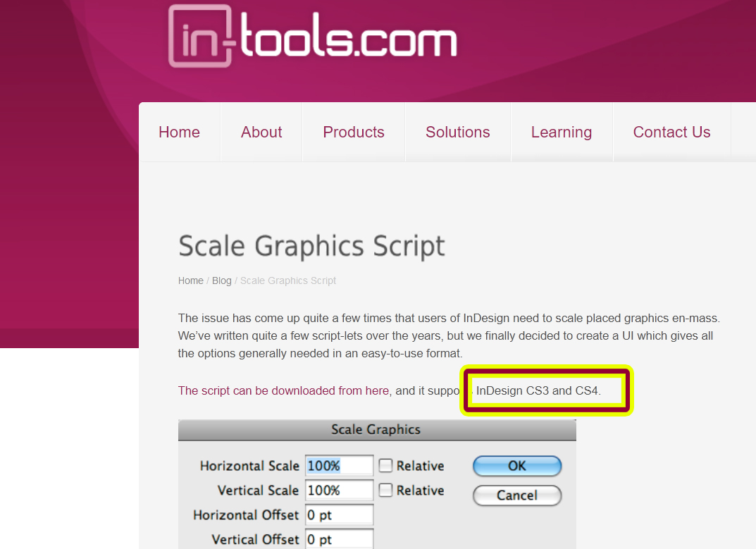Open the Learning navigation tab
The image size is (756, 549).
(x=562, y=132)
